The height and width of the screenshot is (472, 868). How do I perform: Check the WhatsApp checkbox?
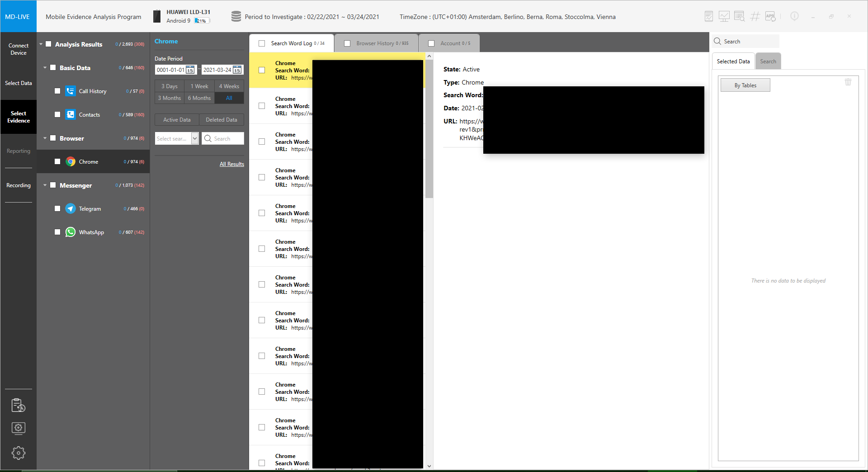57,232
